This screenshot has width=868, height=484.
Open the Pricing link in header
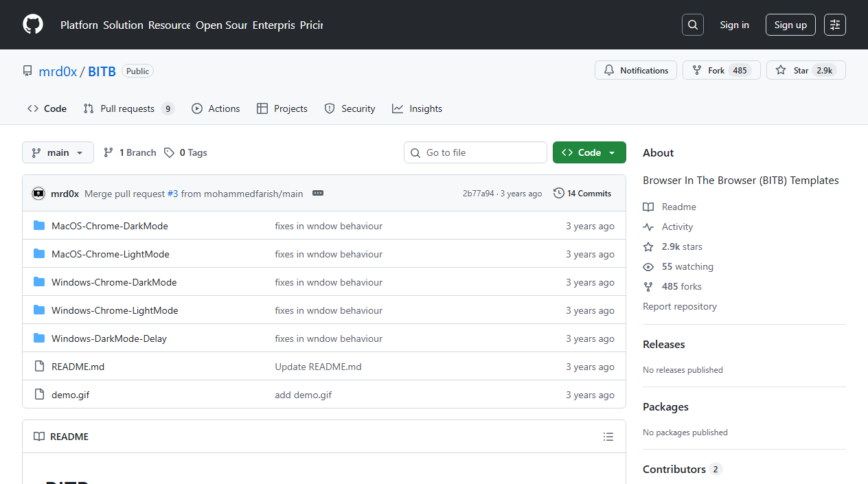[x=311, y=25]
